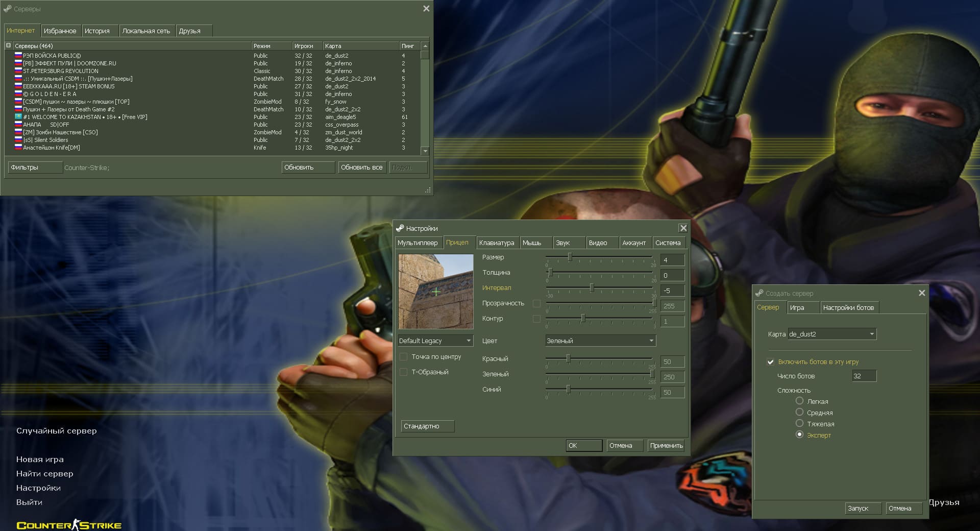
Task: Click the Steam icon in Создать сервер title bar
Action: tap(759, 293)
